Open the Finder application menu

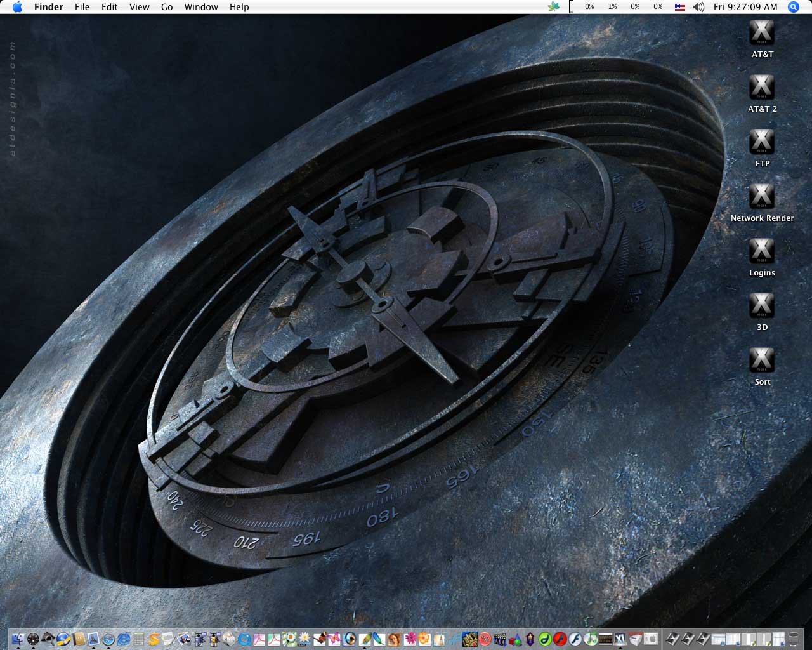(49, 7)
